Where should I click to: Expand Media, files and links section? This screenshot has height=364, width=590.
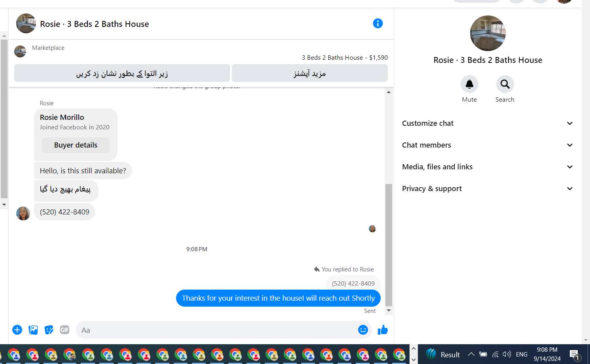click(x=488, y=167)
